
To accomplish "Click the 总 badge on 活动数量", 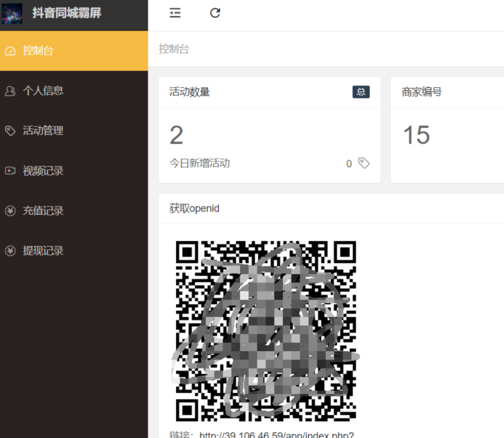I will pyautogui.click(x=361, y=92).
